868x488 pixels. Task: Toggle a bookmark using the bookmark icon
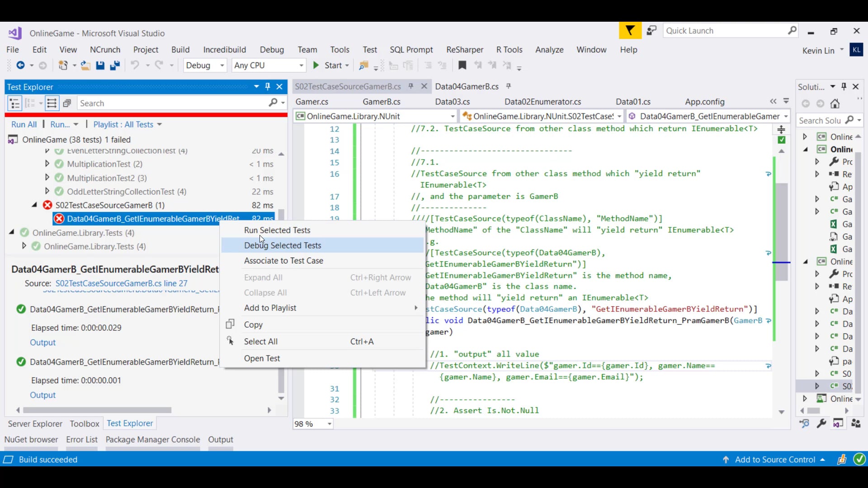(462, 66)
